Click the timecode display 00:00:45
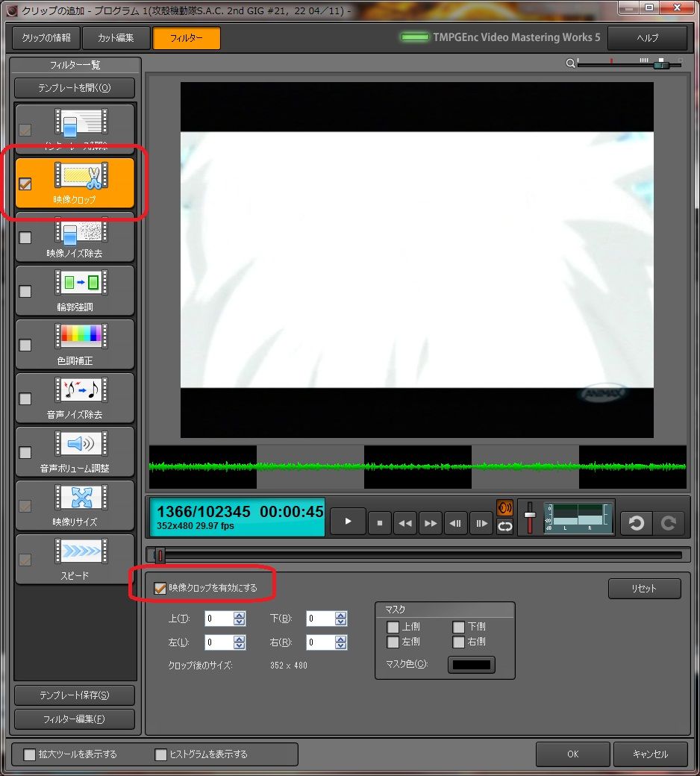 tap(292, 511)
